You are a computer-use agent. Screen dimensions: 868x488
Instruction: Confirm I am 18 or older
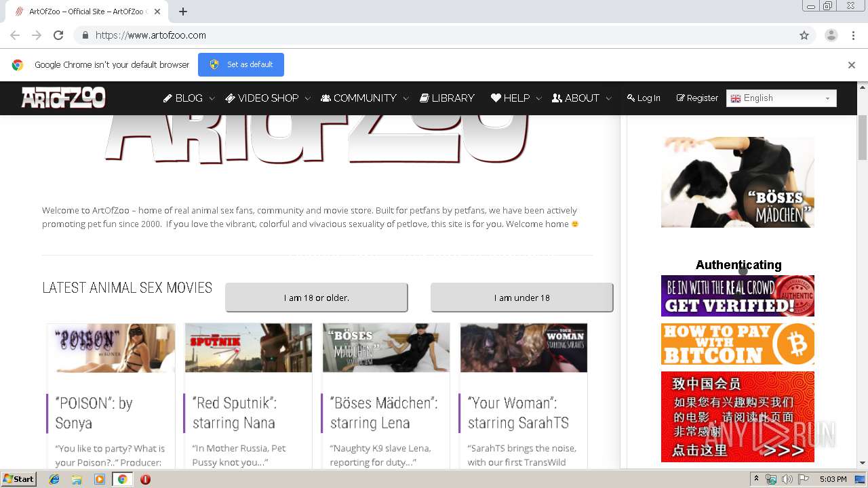click(316, 298)
